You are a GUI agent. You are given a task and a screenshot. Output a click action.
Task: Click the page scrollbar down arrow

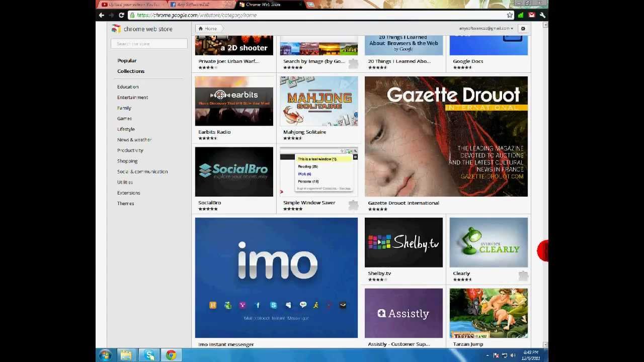pyautogui.click(x=545, y=345)
